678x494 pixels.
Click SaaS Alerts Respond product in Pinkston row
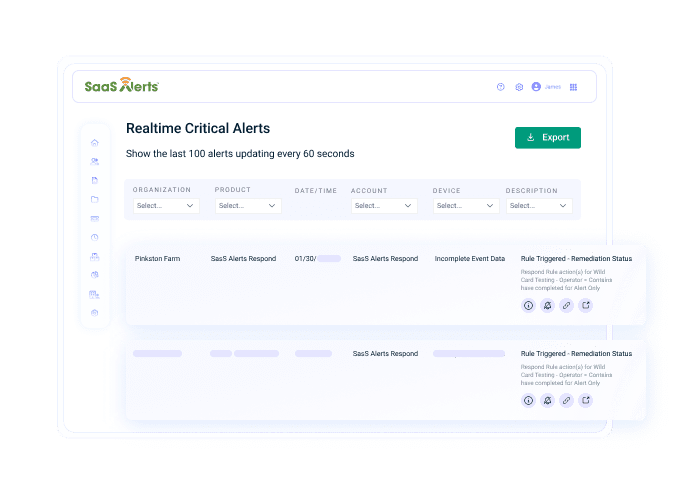[x=243, y=259]
